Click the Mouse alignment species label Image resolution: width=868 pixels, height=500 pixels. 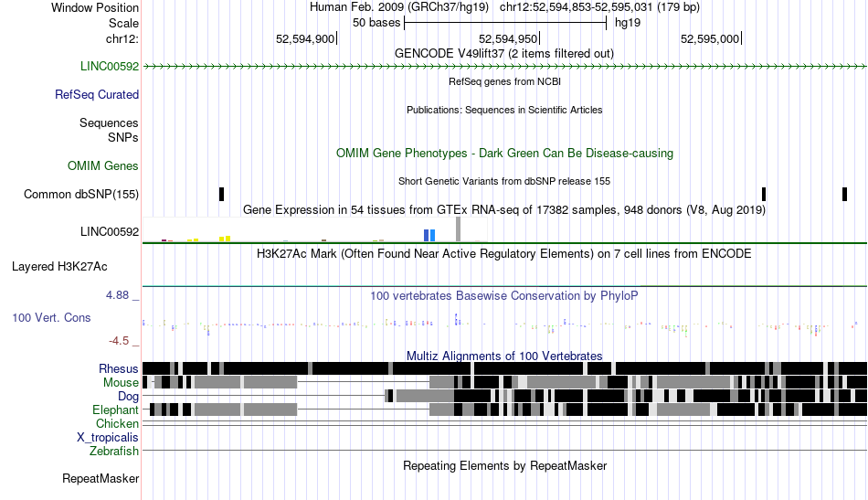click(x=121, y=383)
